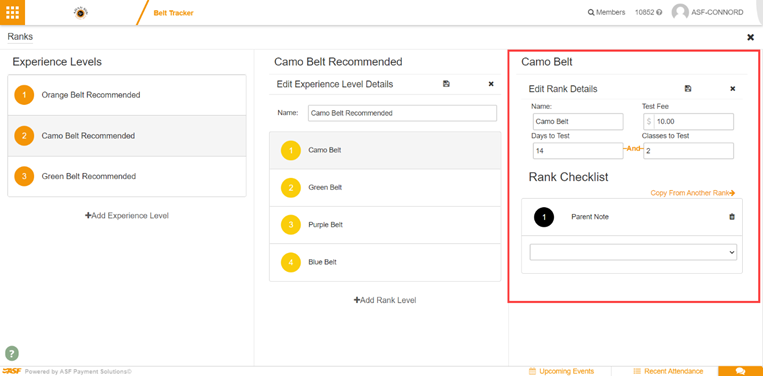The height and width of the screenshot is (376, 763).
Task: Select Camo Belt Recommended experience level
Action: click(x=127, y=136)
